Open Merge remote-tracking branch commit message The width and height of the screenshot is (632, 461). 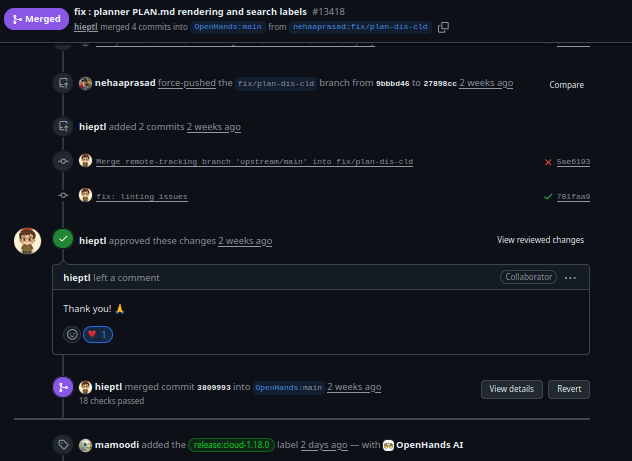[254, 162]
